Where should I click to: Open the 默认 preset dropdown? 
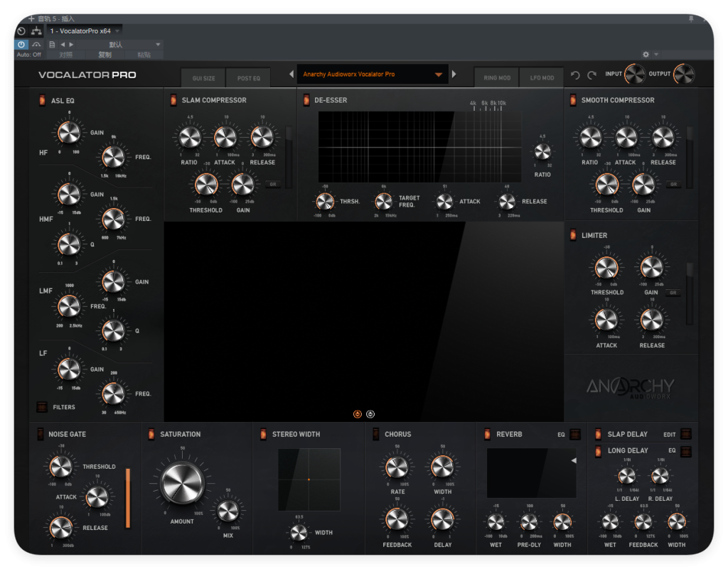pos(119,45)
